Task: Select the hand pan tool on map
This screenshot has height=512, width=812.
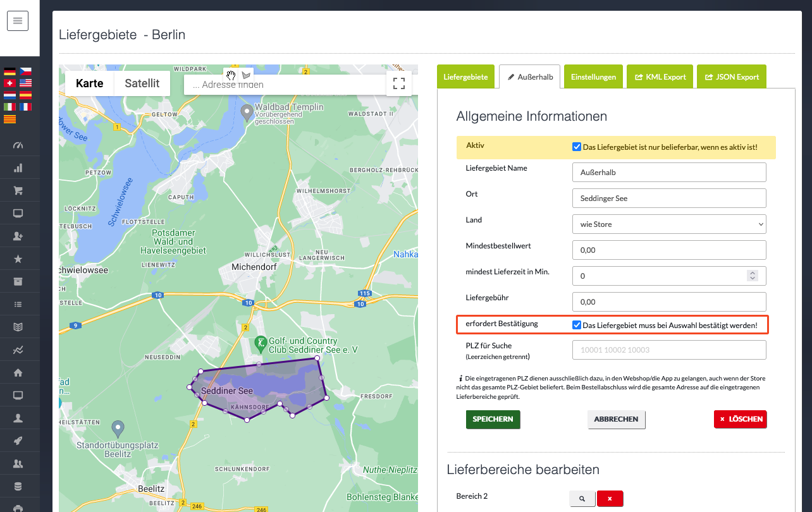Action: pos(231,75)
